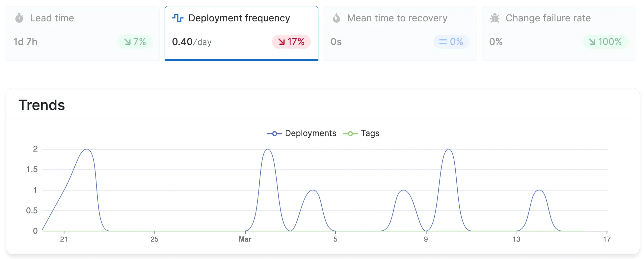The height and width of the screenshot is (259, 644).
Task: Click the stopwatch icon beside Lead time
Action: (x=19, y=18)
